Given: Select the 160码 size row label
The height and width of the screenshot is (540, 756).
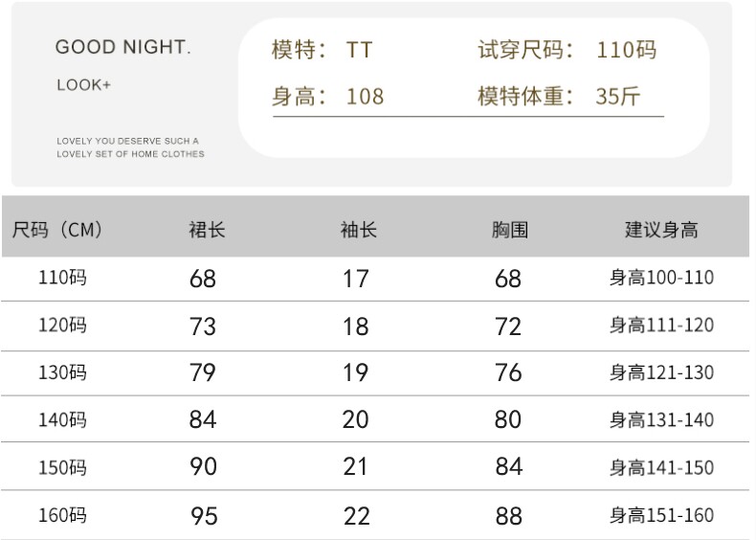Looking at the screenshot, I should (62, 516).
